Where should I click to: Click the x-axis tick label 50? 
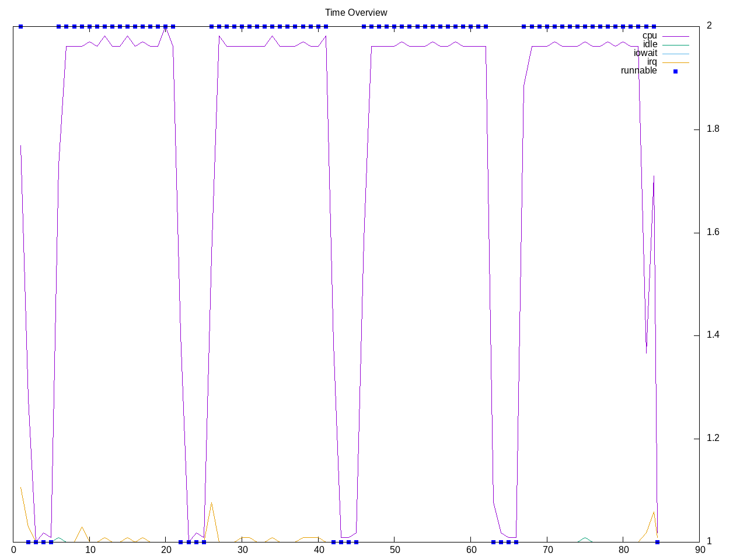(x=395, y=549)
